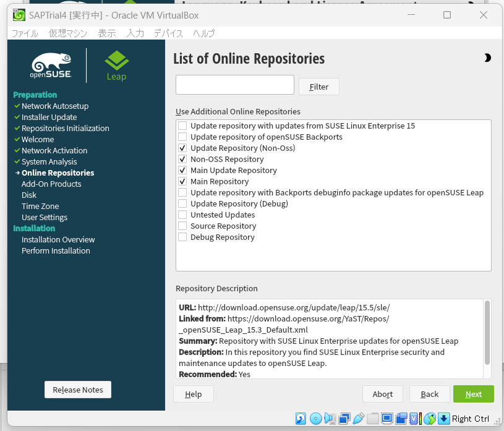
Task: Click the Filter button
Action: click(319, 87)
